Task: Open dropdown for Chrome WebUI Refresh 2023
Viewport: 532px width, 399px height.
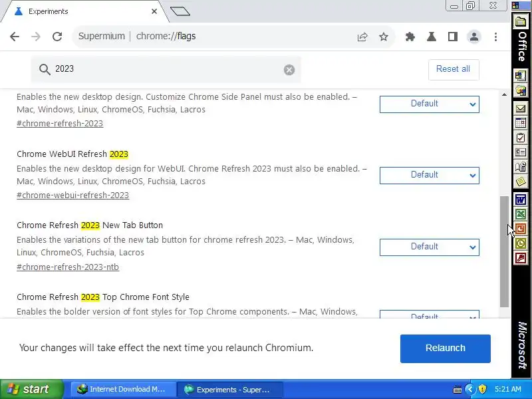Action: [x=429, y=175]
